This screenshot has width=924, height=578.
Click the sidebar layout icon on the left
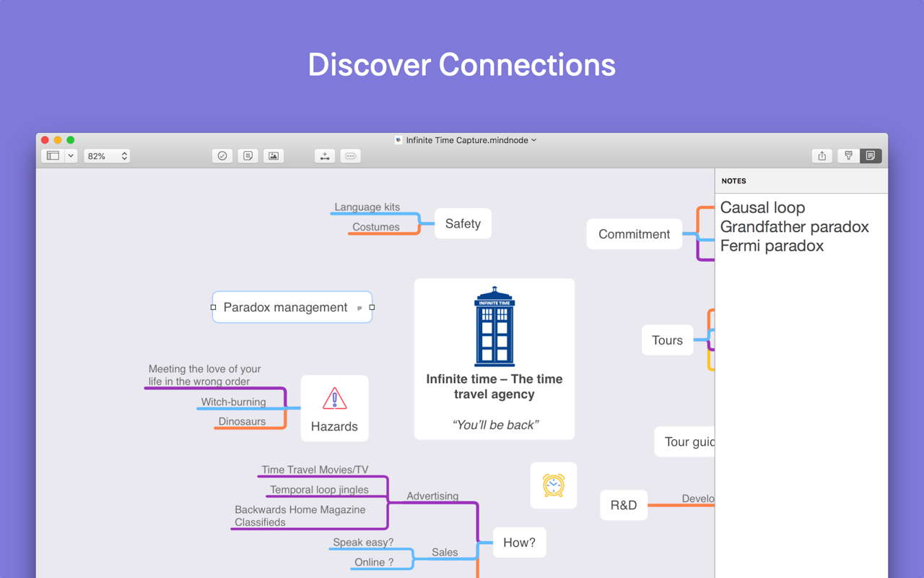pyautogui.click(x=52, y=155)
